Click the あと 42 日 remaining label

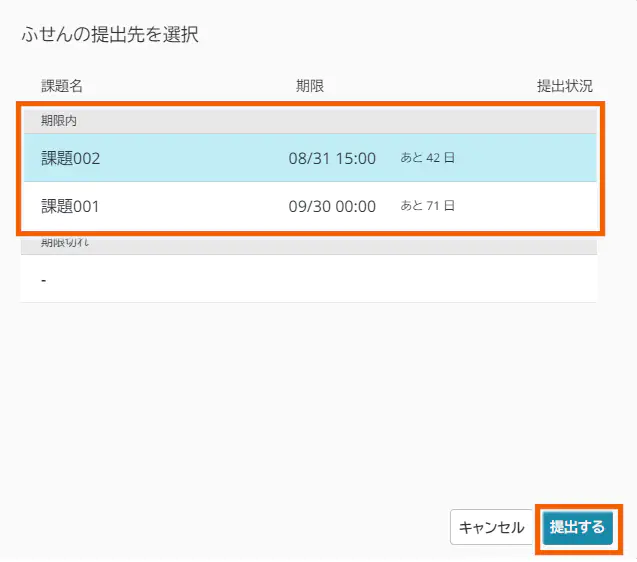pos(427,158)
